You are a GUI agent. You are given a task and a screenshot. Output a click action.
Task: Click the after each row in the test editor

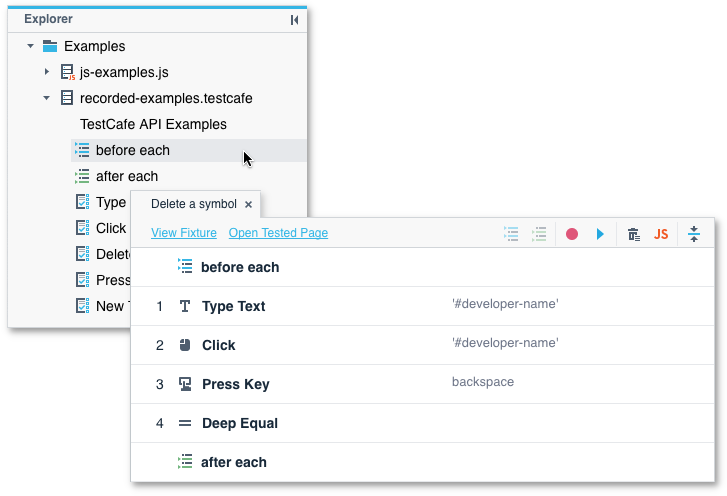coord(422,462)
